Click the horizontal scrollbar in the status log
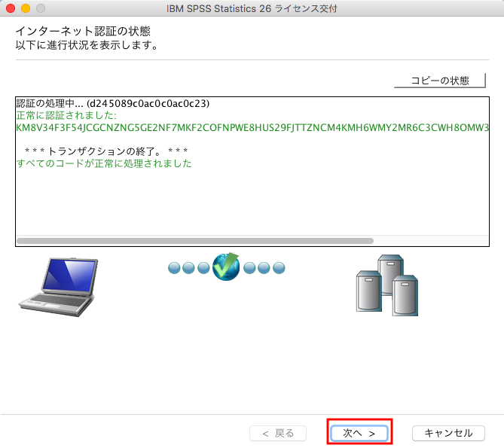The height and width of the screenshot is (448, 504). [x=195, y=240]
